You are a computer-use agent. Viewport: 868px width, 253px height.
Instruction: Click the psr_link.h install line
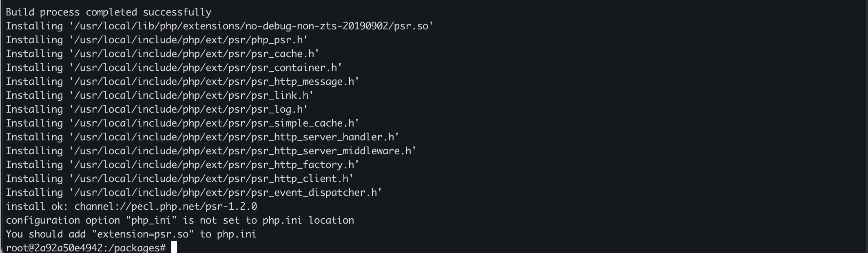(159, 95)
